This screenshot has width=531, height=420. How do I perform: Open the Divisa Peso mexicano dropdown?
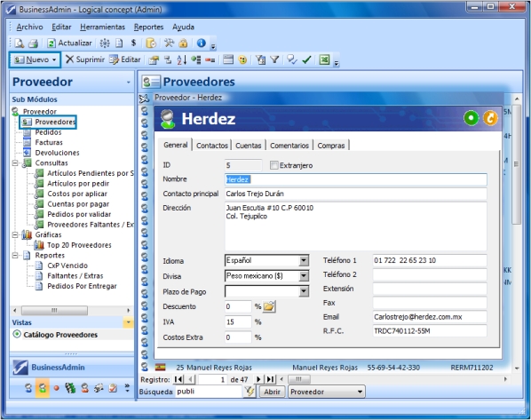tap(304, 276)
